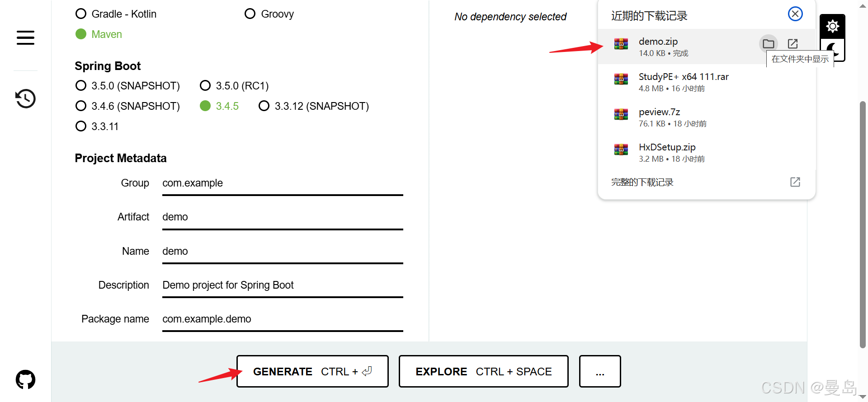Click the GENERATE button
Screen dimensions: 868x402
312,371
